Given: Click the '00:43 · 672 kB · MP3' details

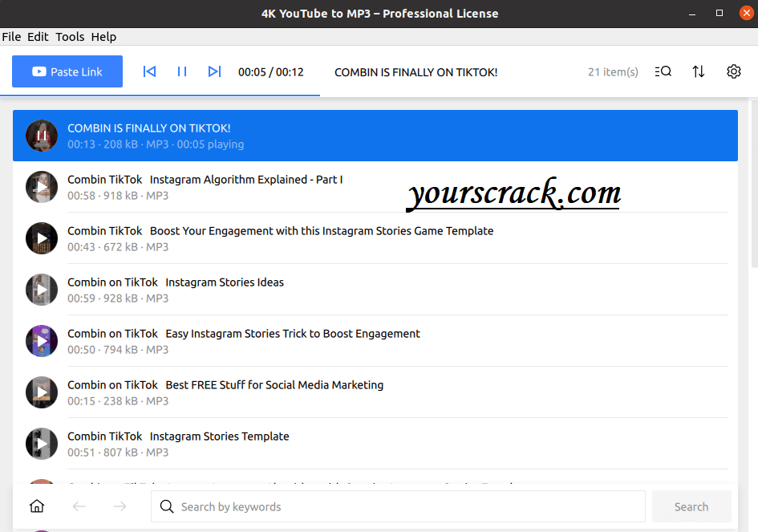Looking at the screenshot, I should point(118,246).
